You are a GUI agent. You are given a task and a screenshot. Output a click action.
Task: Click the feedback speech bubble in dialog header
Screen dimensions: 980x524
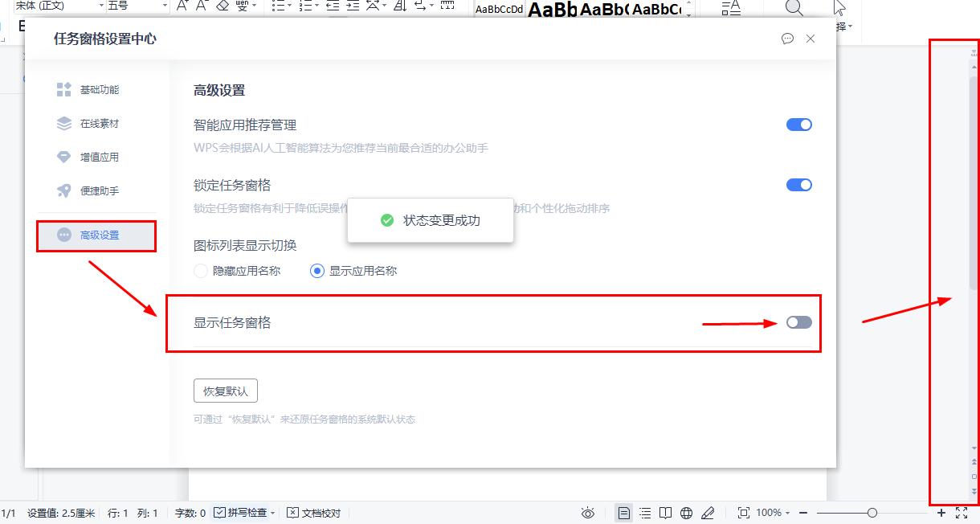[787, 38]
